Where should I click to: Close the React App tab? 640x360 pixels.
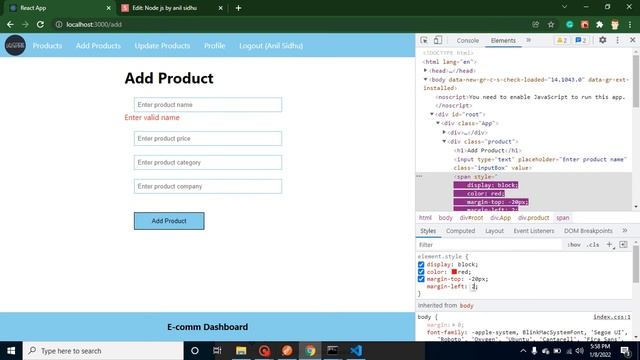(109, 8)
